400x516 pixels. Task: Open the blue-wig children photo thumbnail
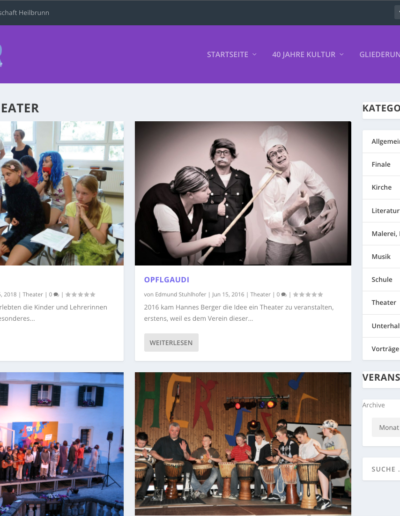point(62,193)
